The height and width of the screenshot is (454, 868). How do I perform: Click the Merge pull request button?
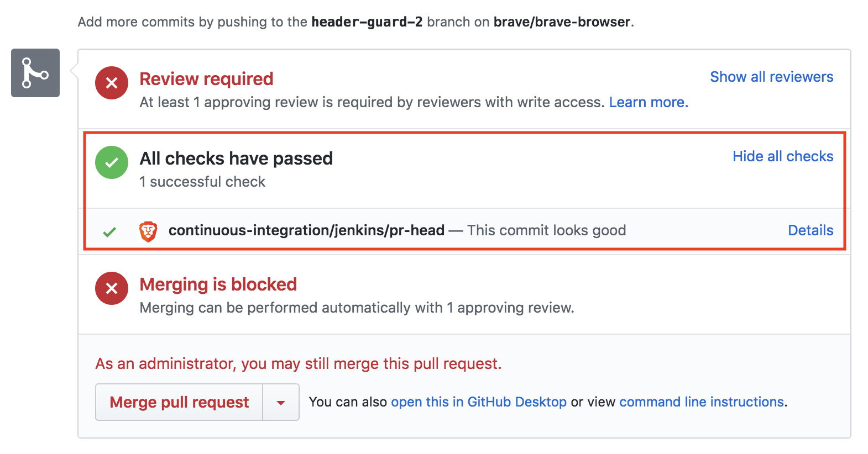179,402
